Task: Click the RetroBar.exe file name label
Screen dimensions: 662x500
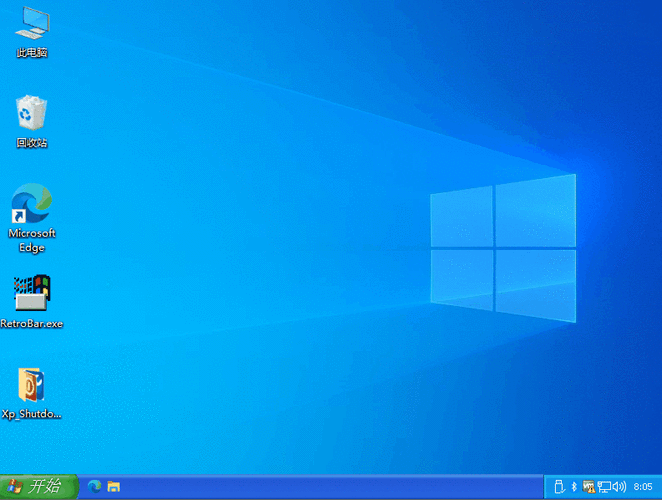Action: click(32, 324)
